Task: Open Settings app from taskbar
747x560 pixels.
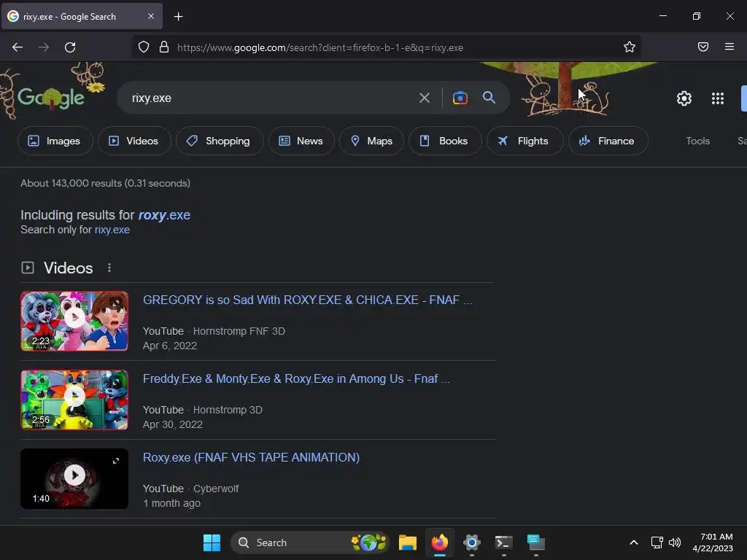Action: pyautogui.click(x=472, y=542)
